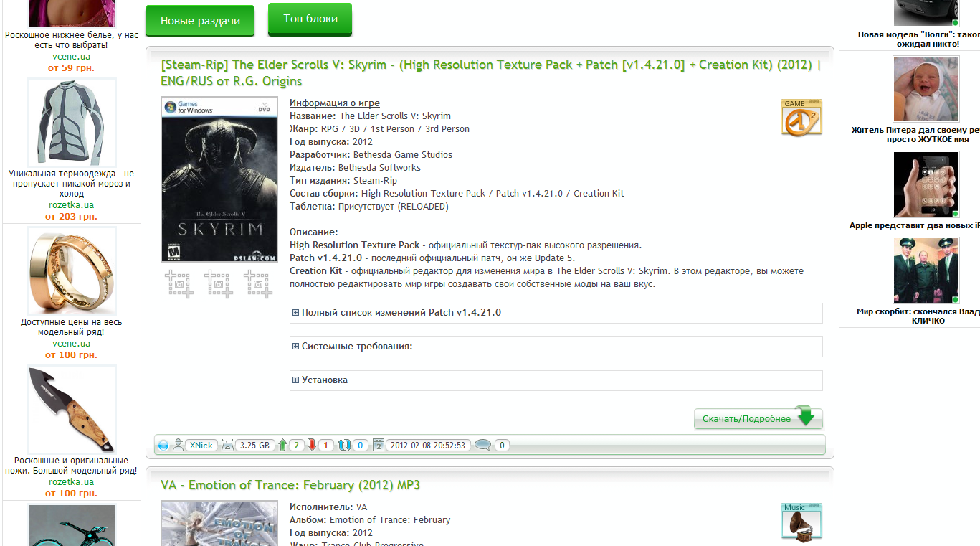Viewport: 980px width, 546px height.
Task: Click the 'от 59 грн.' price text
Action: click(71, 68)
